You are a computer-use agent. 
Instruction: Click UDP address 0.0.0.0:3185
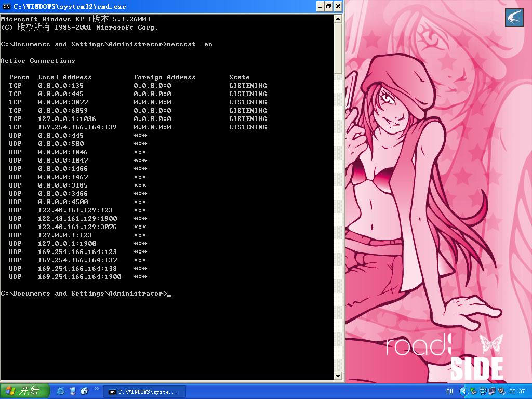point(63,185)
